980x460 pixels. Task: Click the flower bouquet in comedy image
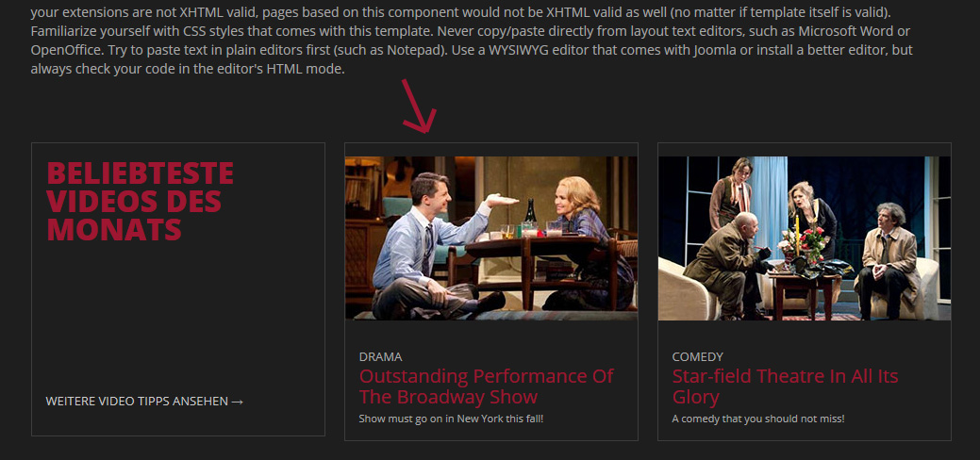tap(807, 244)
